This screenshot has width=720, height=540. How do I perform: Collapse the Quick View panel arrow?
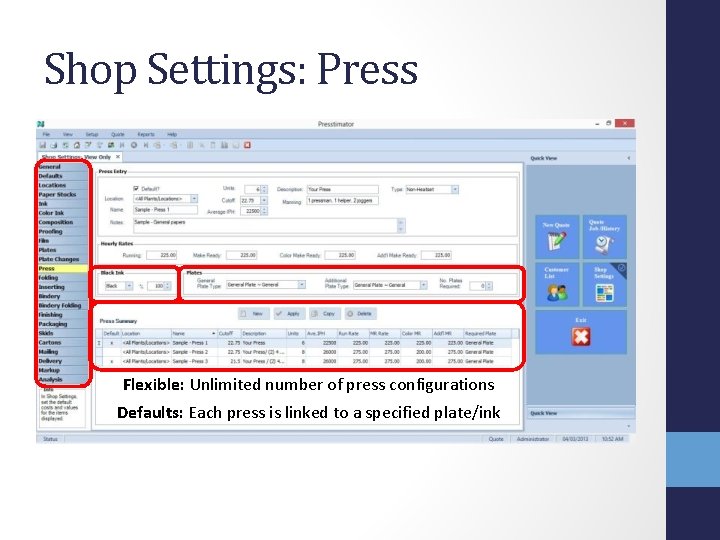click(629, 158)
